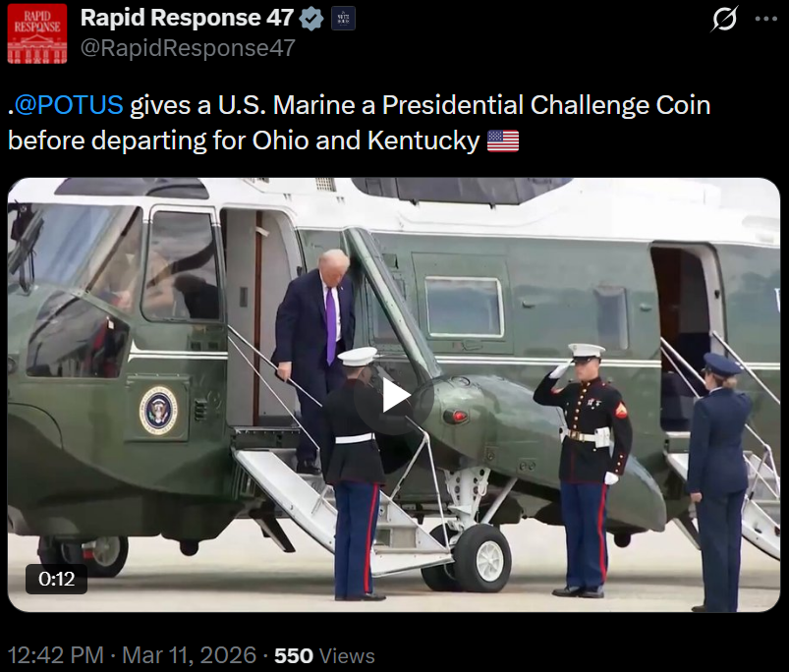The image size is (789, 672).
Task: Click the American flag emoji
Action: click(x=502, y=141)
